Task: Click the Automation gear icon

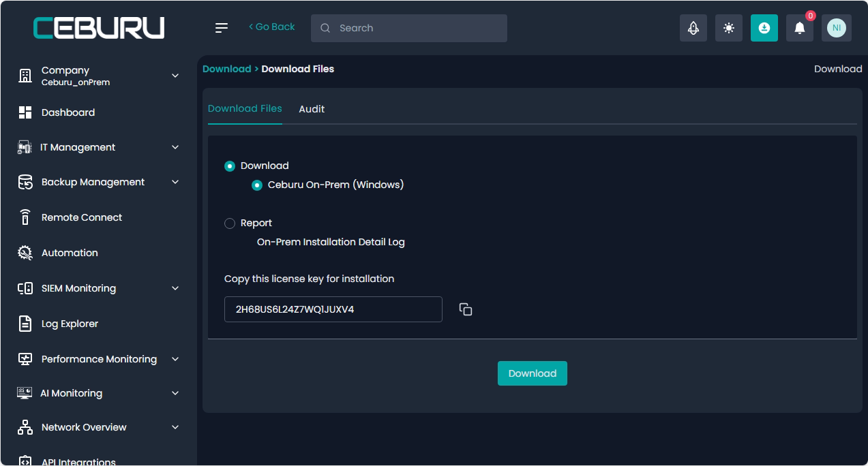Action: 25,253
